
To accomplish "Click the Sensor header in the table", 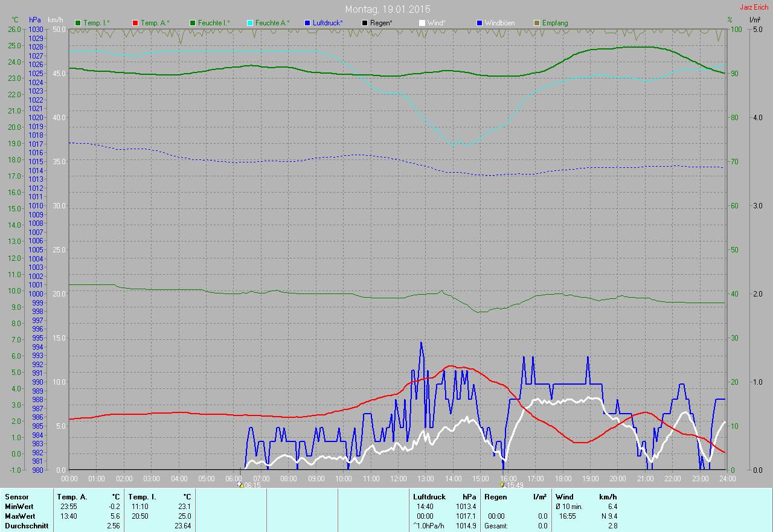I will tap(16, 496).
